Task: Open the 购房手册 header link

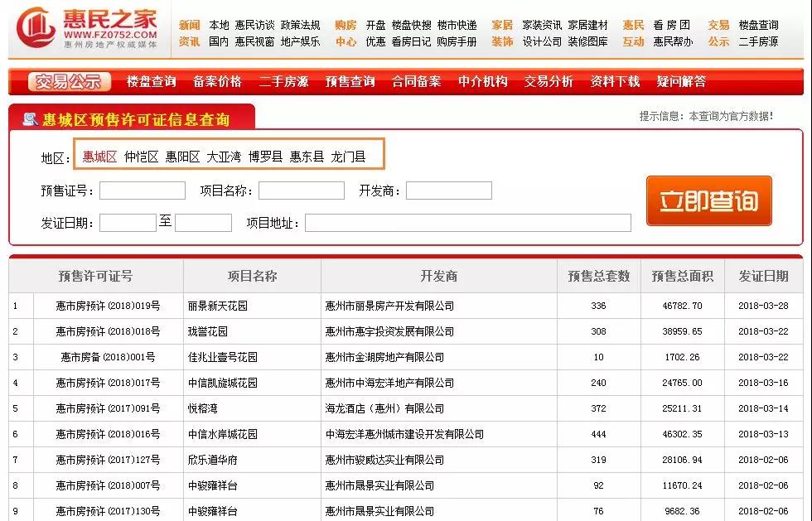Action: [457, 41]
